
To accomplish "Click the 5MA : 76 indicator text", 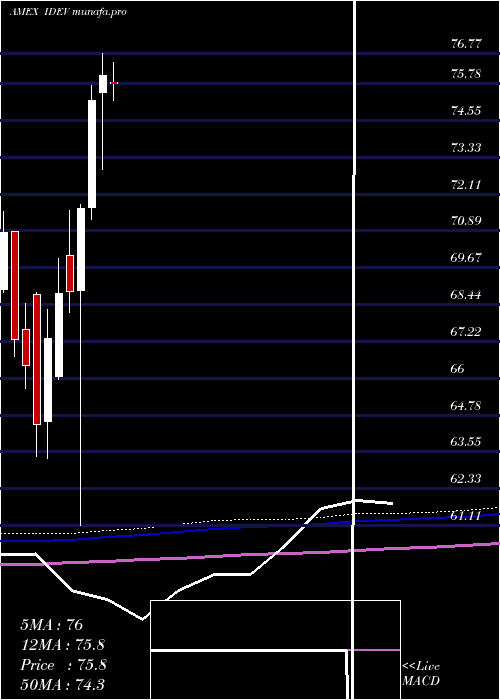I will click(51, 625).
